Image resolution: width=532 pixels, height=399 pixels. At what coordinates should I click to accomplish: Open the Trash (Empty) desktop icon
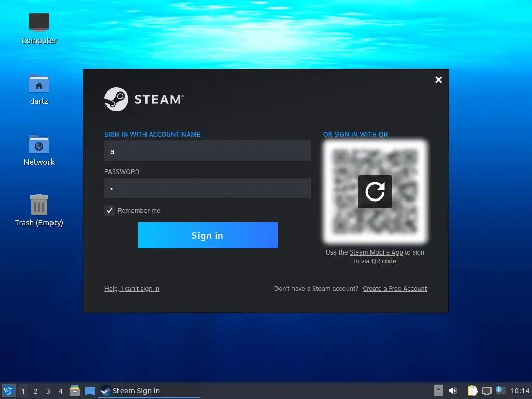39,211
